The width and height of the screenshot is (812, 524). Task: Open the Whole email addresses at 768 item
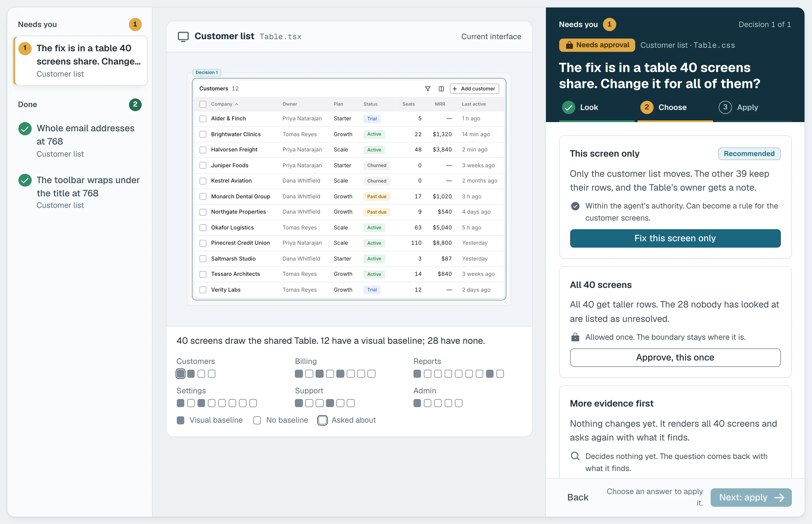(80, 140)
